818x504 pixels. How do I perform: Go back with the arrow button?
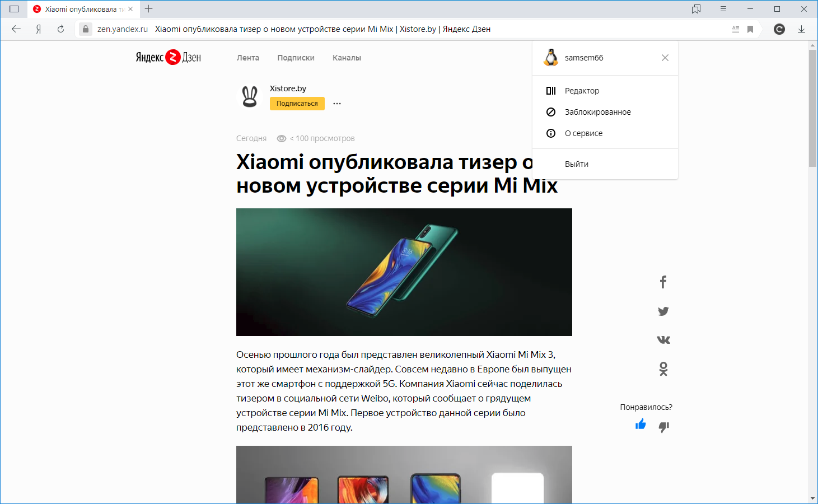click(16, 29)
